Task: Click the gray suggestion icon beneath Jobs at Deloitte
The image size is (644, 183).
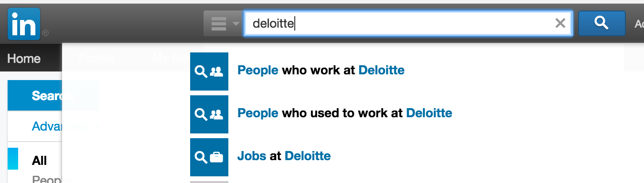Action: tap(209, 182)
